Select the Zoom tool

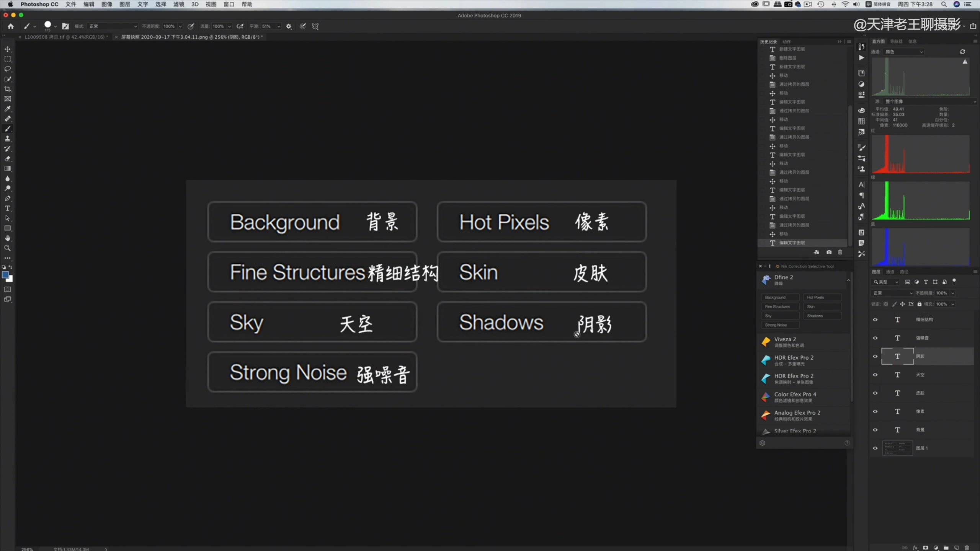point(8,248)
